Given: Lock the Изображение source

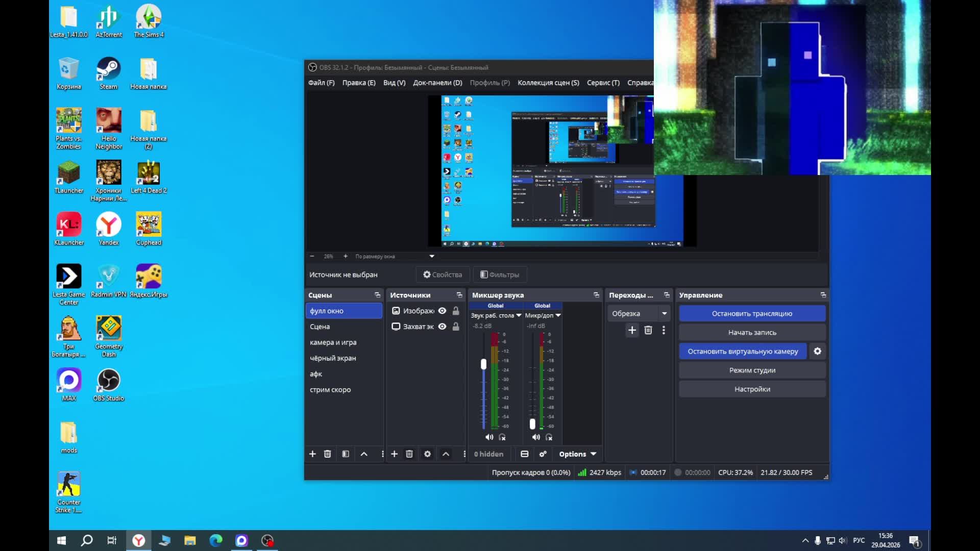Looking at the screenshot, I should pyautogui.click(x=456, y=311).
